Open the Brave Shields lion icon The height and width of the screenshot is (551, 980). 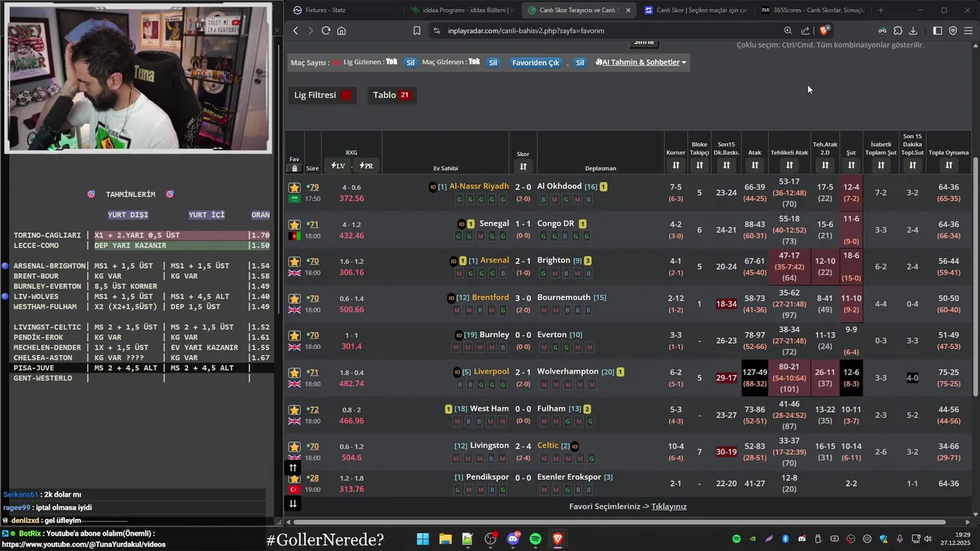[x=824, y=31]
